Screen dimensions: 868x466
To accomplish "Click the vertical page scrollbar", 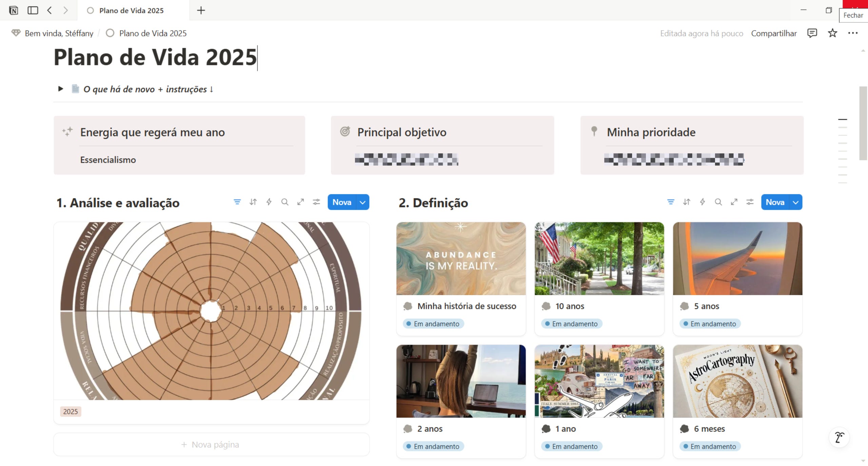I will tap(863, 123).
